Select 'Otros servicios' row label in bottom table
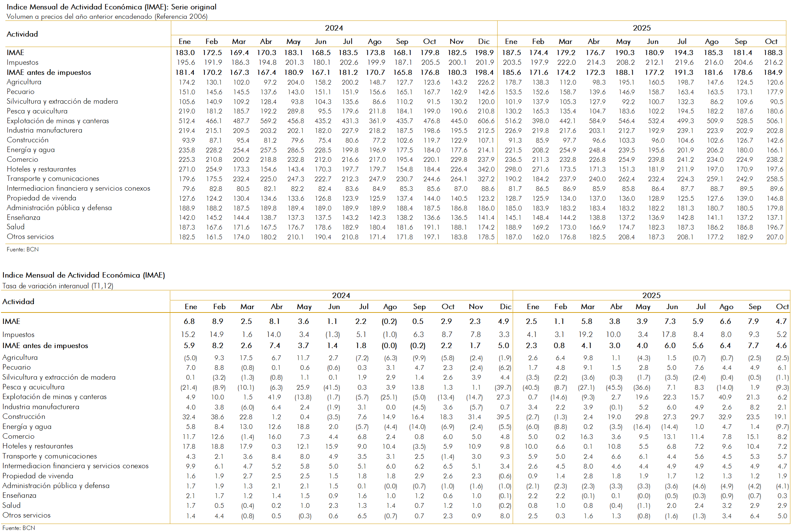793x532 pixels. (27, 515)
